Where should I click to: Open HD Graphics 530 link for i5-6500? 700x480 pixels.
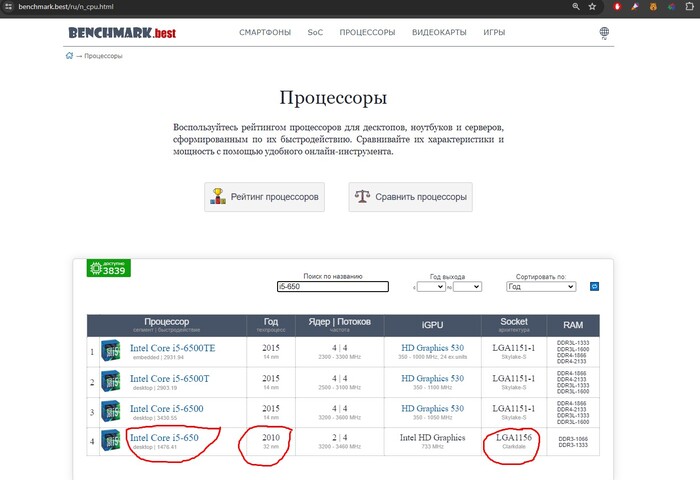[x=432, y=408]
